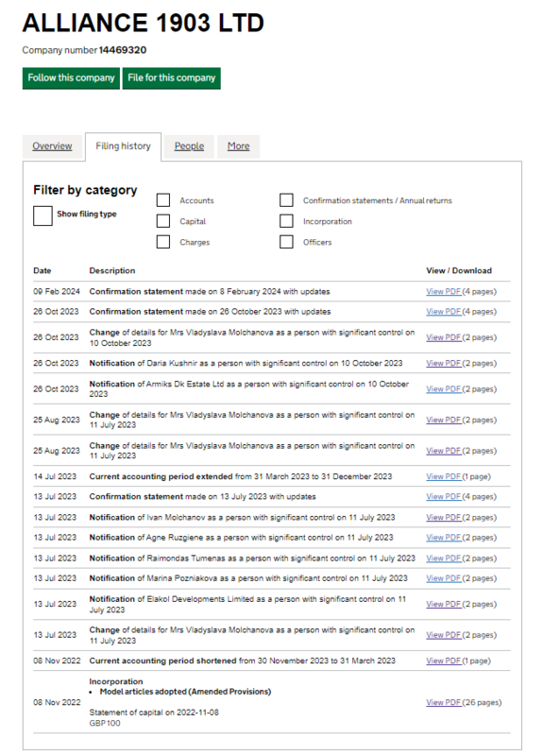This screenshot has width=543, height=756.
Task: Click the Current accounting period shortened description
Action: [243, 661]
